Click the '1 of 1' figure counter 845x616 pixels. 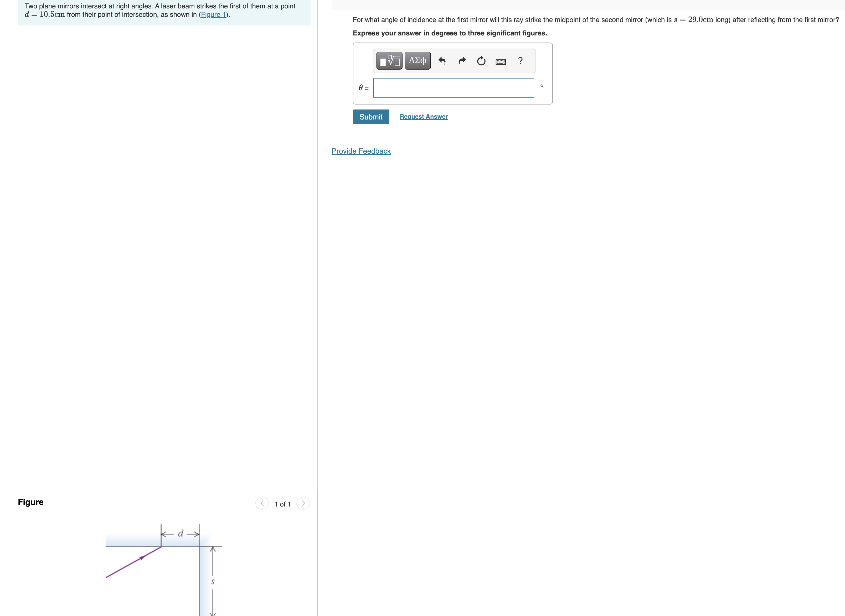click(x=282, y=504)
